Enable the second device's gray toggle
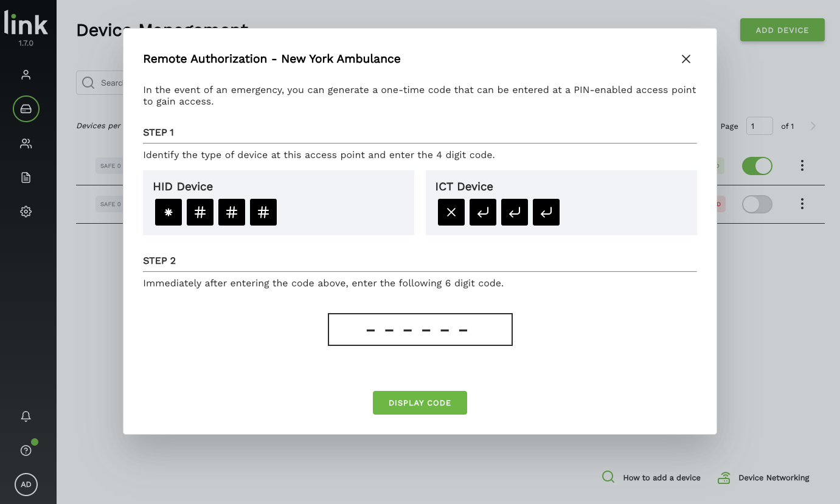 757,204
